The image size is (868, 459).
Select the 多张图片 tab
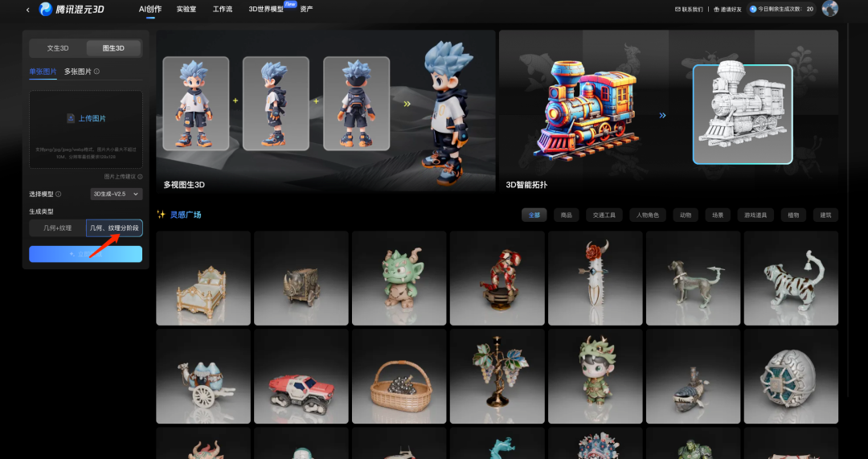[x=78, y=72]
